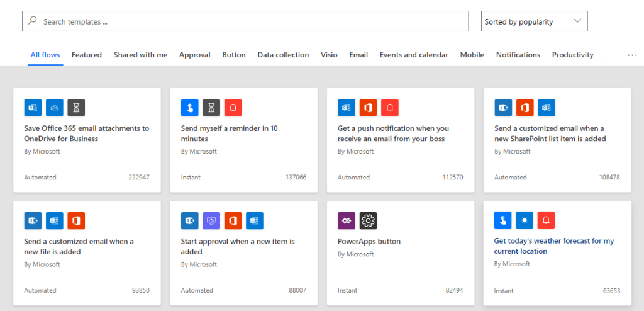Expand more categories with the ellipsis button

632,55
